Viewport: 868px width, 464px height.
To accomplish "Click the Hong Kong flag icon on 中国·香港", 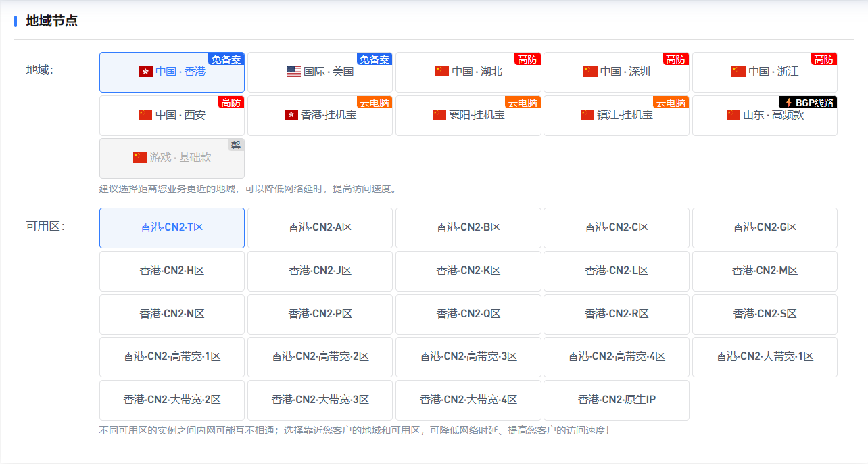I will (x=145, y=72).
